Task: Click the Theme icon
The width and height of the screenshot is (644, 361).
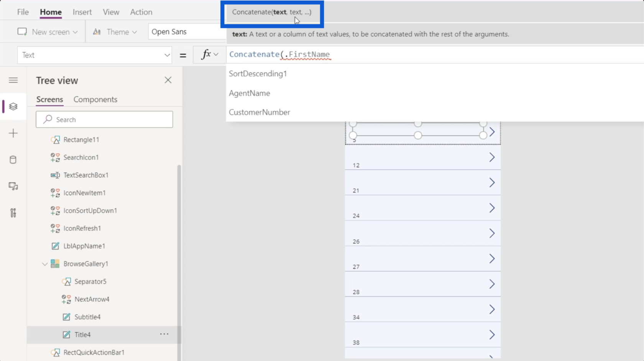Action: (97, 32)
